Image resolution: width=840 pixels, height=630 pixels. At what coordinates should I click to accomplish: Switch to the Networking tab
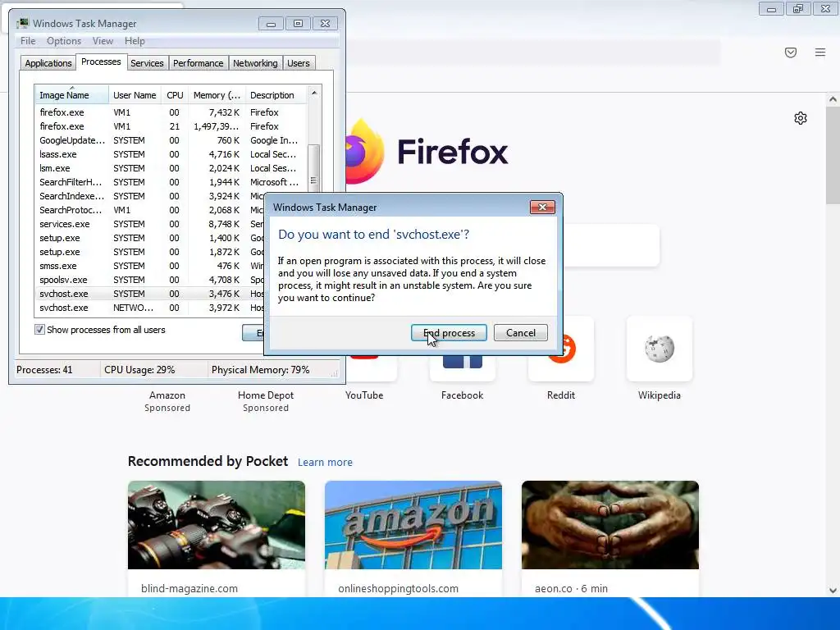[255, 63]
